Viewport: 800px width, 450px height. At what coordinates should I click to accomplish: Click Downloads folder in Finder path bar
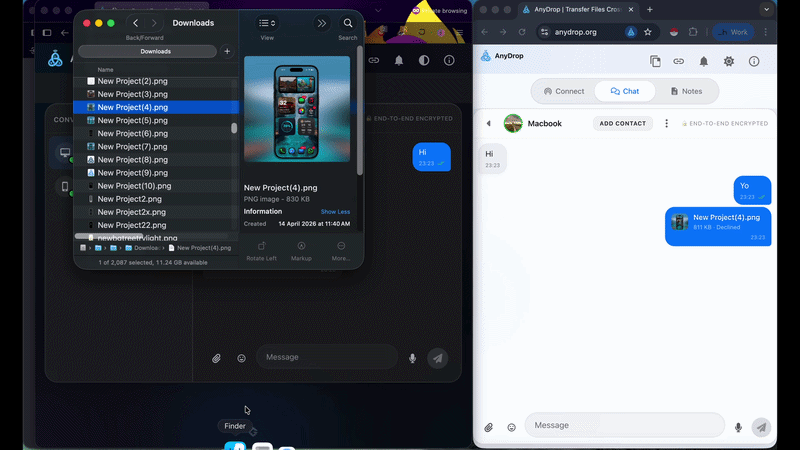[x=143, y=248]
